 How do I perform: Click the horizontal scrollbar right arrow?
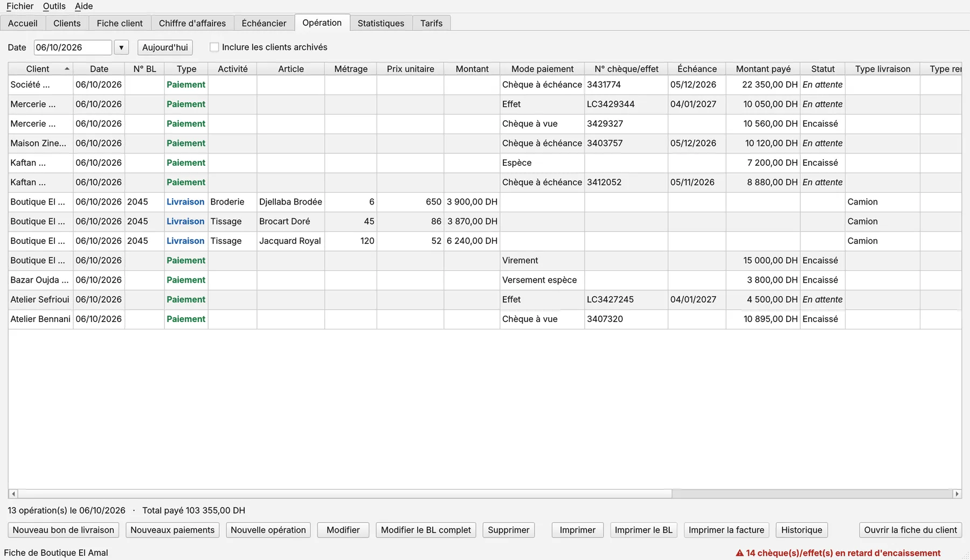[x=957, y=494]
